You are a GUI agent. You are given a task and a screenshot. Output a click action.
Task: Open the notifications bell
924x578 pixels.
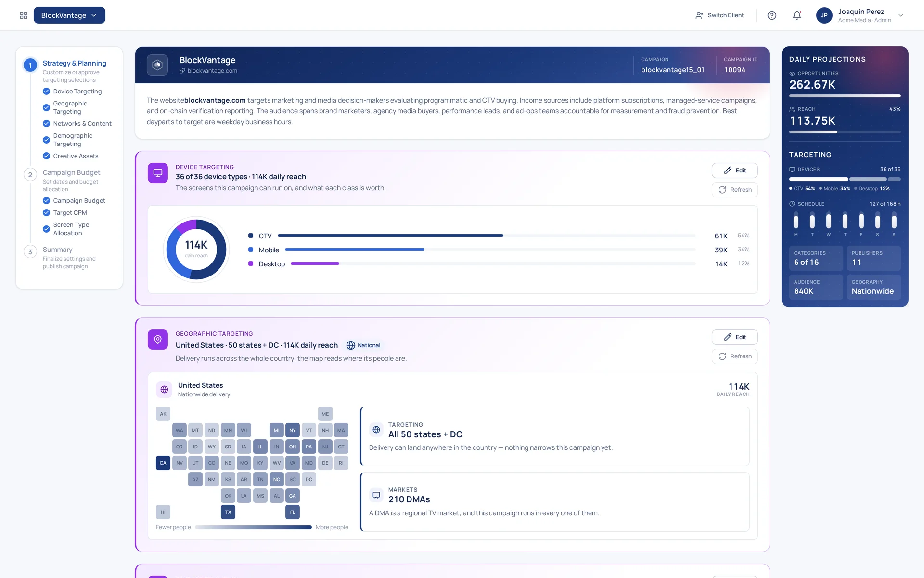tap(797, 15)
